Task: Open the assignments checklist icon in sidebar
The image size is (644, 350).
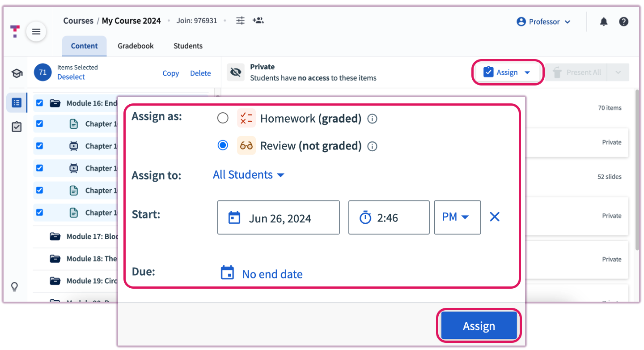Action: 17,127
